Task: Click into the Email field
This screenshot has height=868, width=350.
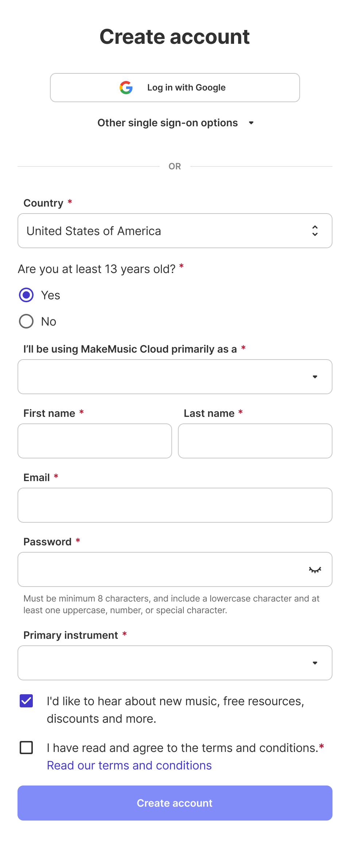Action: click(x=175, y=505)
